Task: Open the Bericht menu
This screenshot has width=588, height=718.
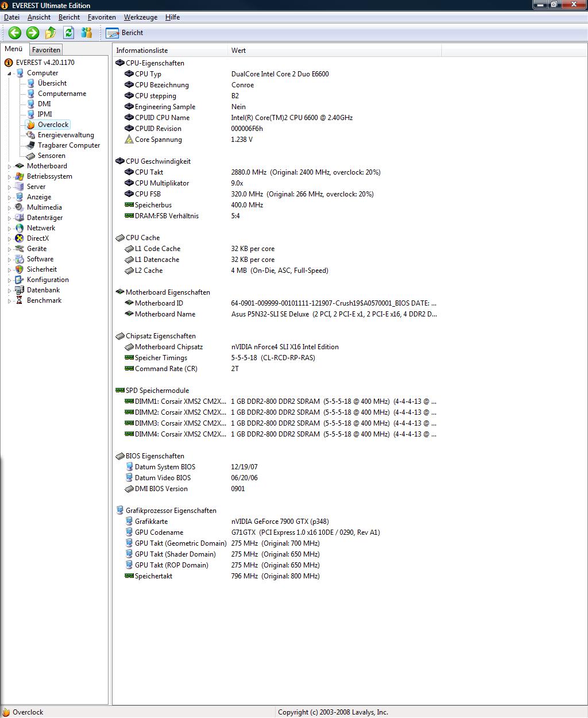Action: pyautogui.click(x=69, y=17)
